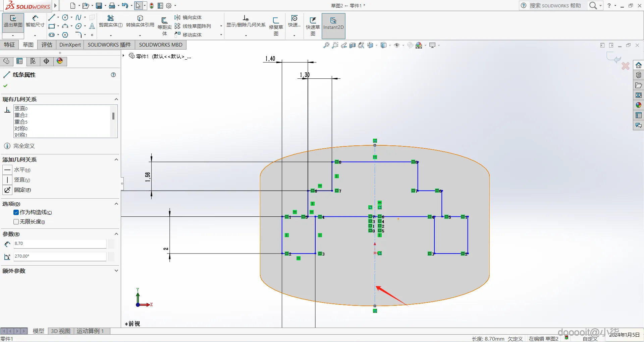Viewport: 644px width, 342px height.
Task: Switch to the 3D 视图 bottom tab
Action: coord(61,331)
